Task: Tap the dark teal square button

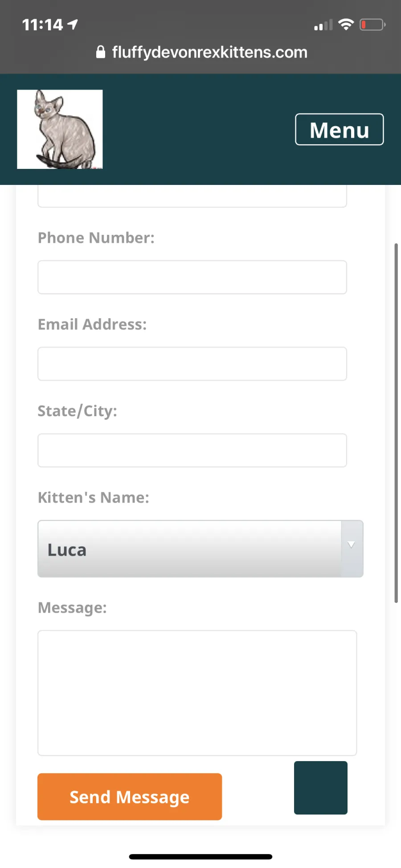Action: (x=321, y=788)
